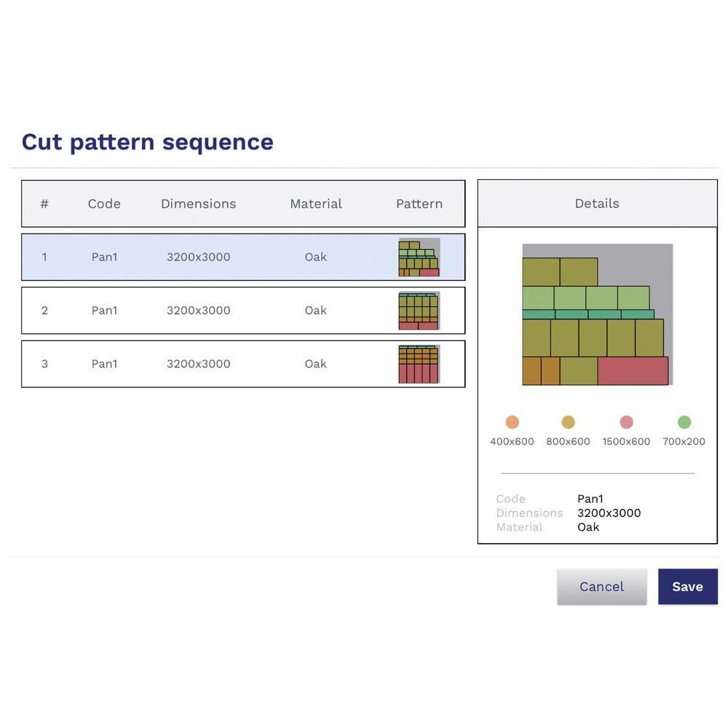Image resolution: width=728 pixels, height=728 pixels.
Task: Open the pattern thumbnail on row 3
Action: click(419, 363)
